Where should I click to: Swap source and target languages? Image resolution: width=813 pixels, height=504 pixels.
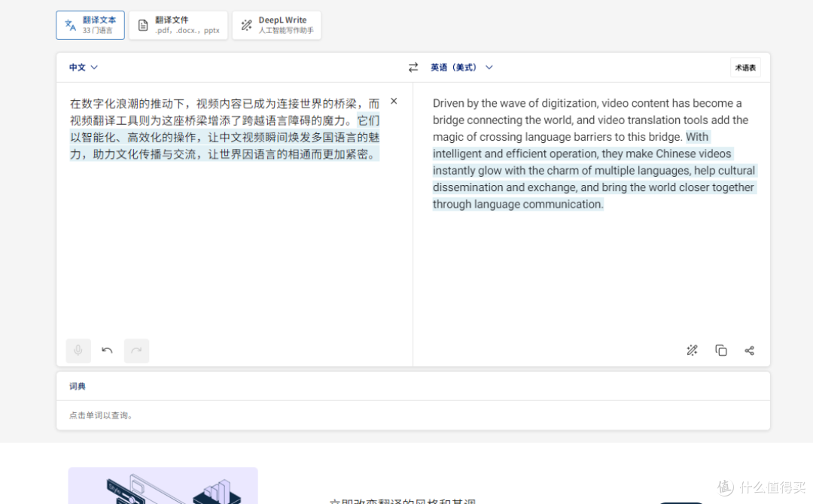tap(413, 68)
